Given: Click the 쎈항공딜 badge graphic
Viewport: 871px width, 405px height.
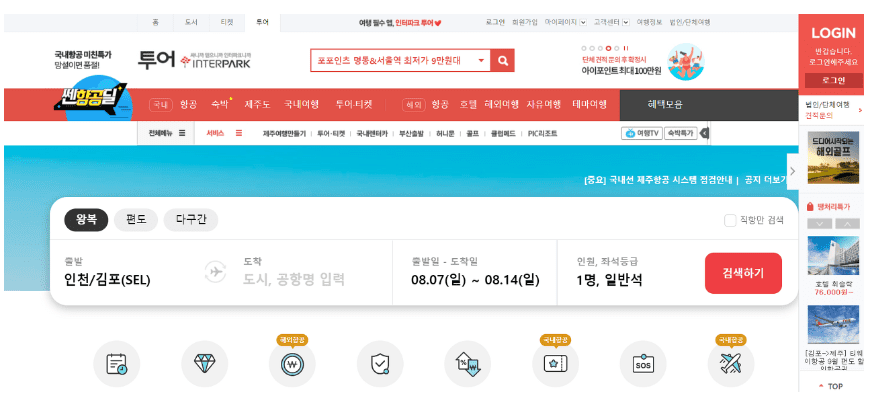Looking at the screenshot, I should pyautogui.click(x=93, y=99).
